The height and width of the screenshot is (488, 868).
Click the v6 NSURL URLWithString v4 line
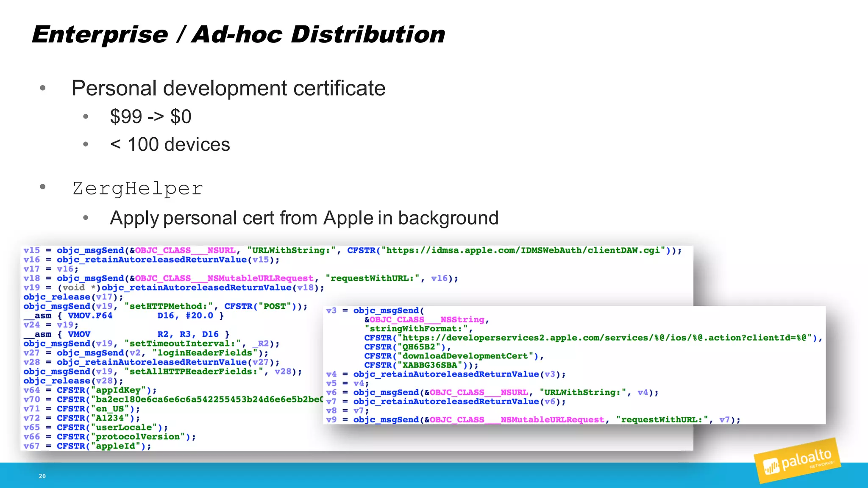point(492,393)
